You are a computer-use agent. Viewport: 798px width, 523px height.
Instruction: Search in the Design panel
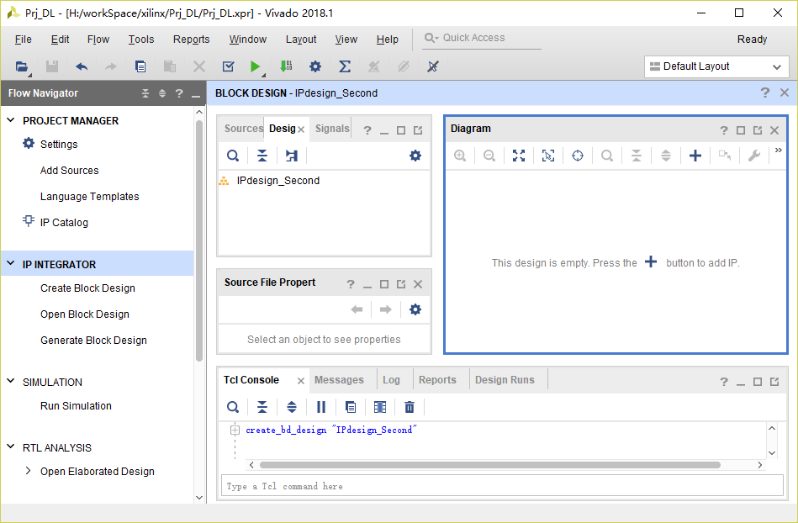coord(233,156)
